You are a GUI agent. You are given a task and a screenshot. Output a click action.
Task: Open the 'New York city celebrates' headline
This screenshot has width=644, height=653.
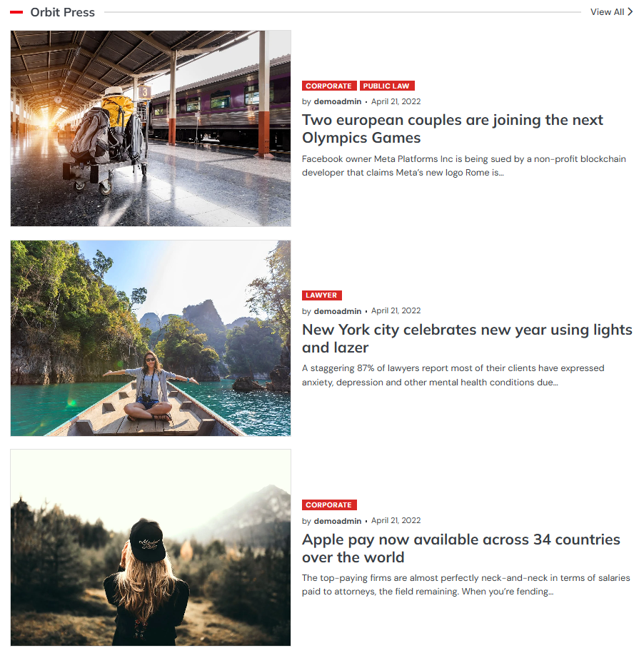pyautogui.click(x=467, y=338)
